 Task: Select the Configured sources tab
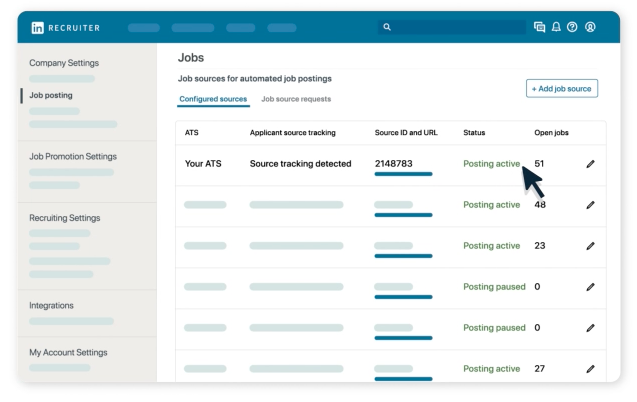point(213,99)
